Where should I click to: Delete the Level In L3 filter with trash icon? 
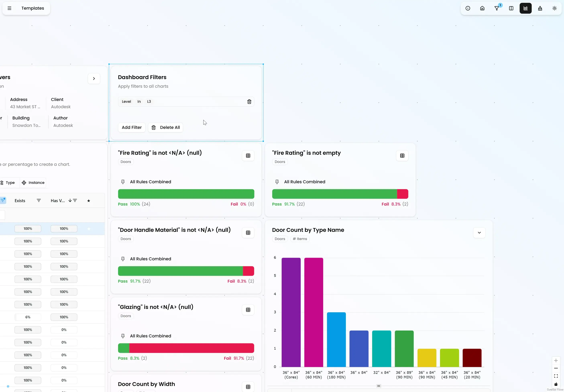[249, 101]
